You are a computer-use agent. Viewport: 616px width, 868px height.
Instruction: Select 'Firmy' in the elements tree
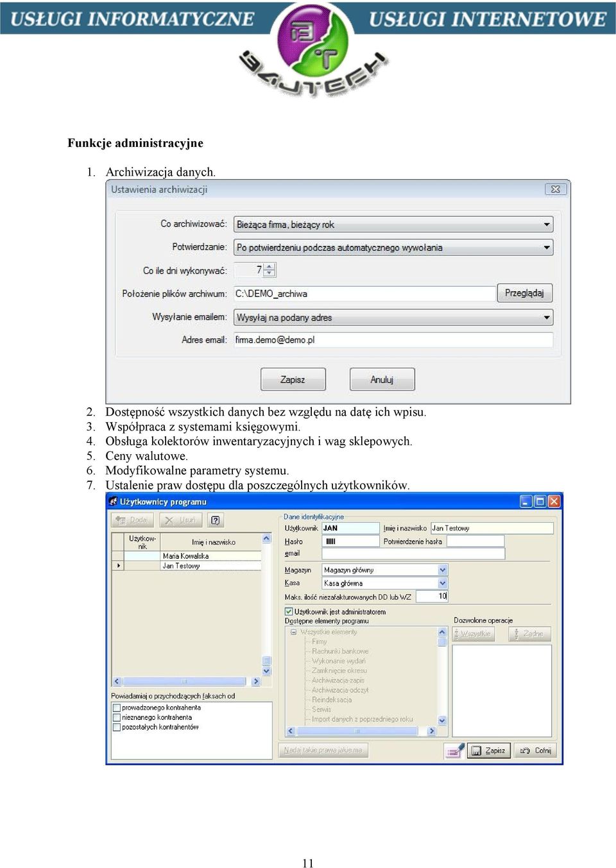tap(320, 642)
